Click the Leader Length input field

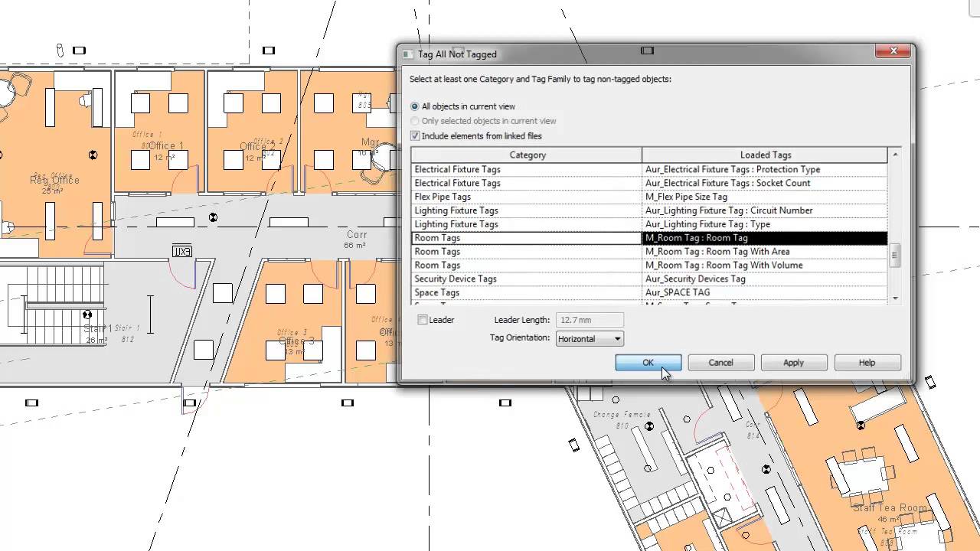tap(589, 320)
